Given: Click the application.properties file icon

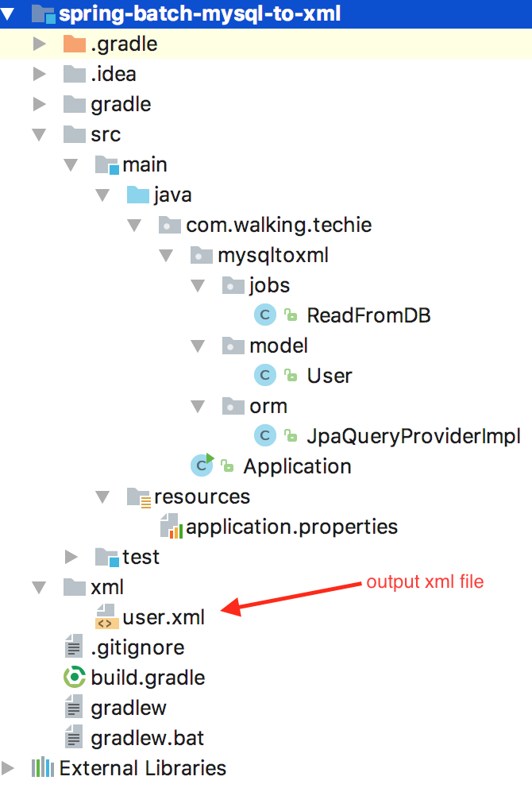Looking at the screenshot, I should pyautogui.click(x=169, y=526).
